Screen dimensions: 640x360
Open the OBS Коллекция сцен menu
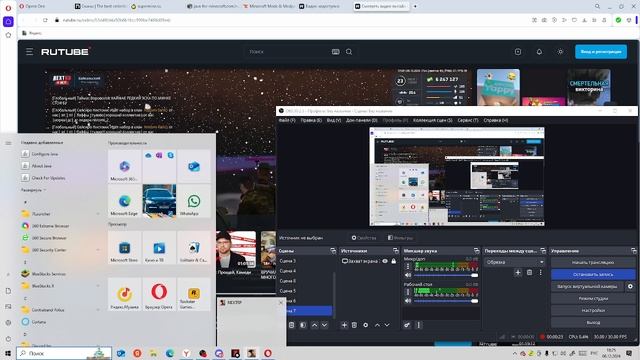[433, 120]
